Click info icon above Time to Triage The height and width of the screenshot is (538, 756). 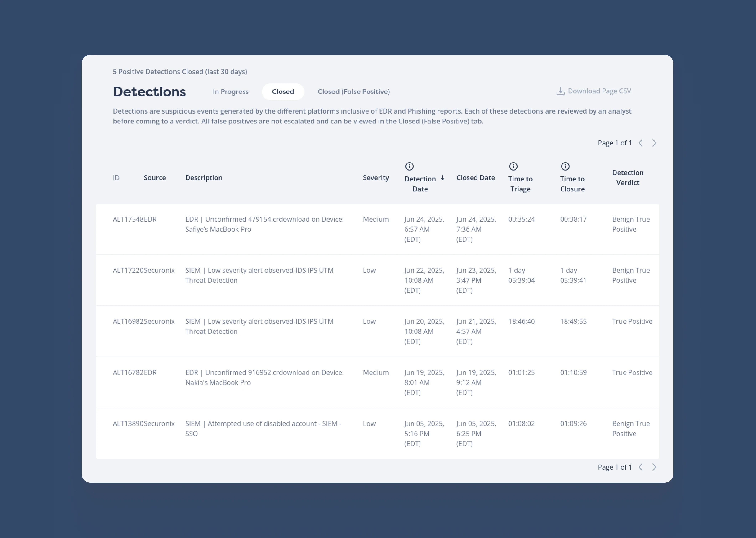coord(513,166)
